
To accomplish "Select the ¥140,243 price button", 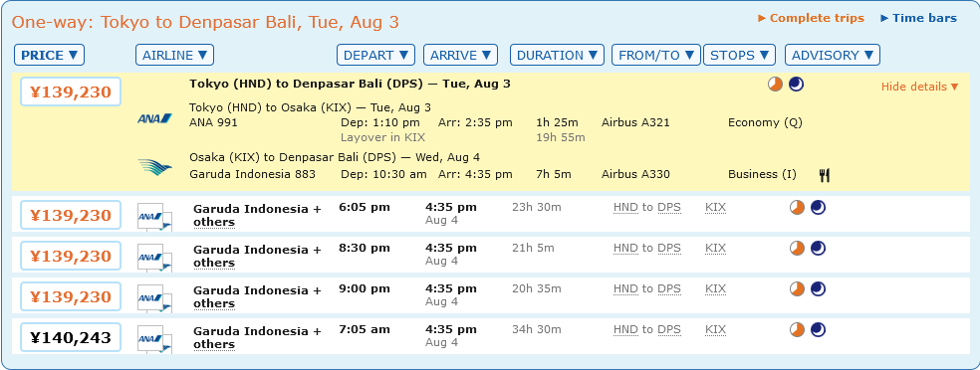I will click(71, 337).
